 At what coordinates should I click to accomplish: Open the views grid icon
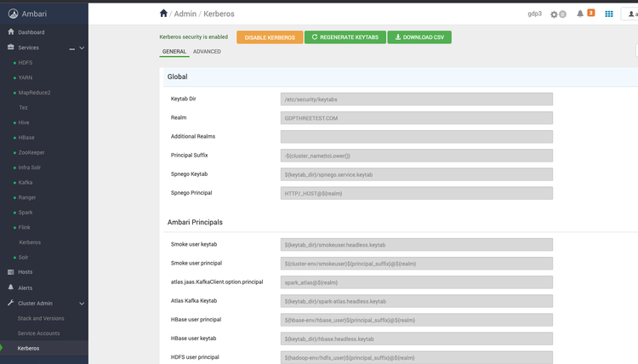coord(609,14)
